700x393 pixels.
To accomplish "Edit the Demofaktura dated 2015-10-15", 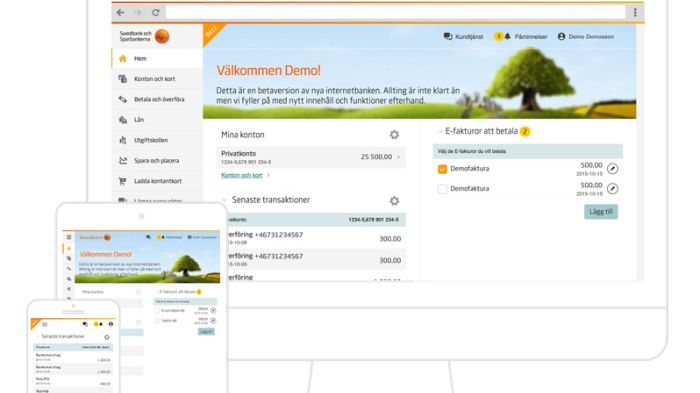I will 612,169.
